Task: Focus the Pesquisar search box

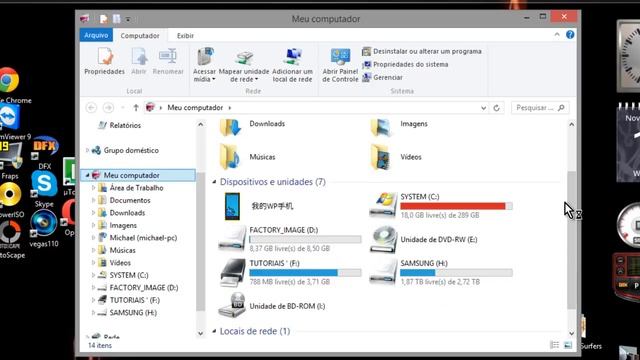Action: [540, 108]
